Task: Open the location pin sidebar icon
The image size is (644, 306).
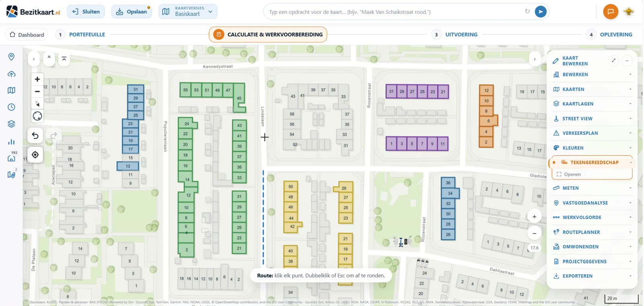Action: 11,57
